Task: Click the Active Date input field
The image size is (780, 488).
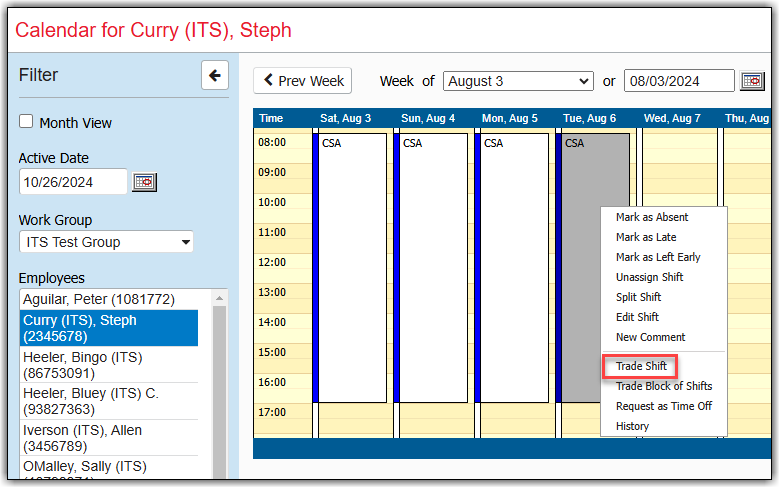Action: (x=73, y=182)
